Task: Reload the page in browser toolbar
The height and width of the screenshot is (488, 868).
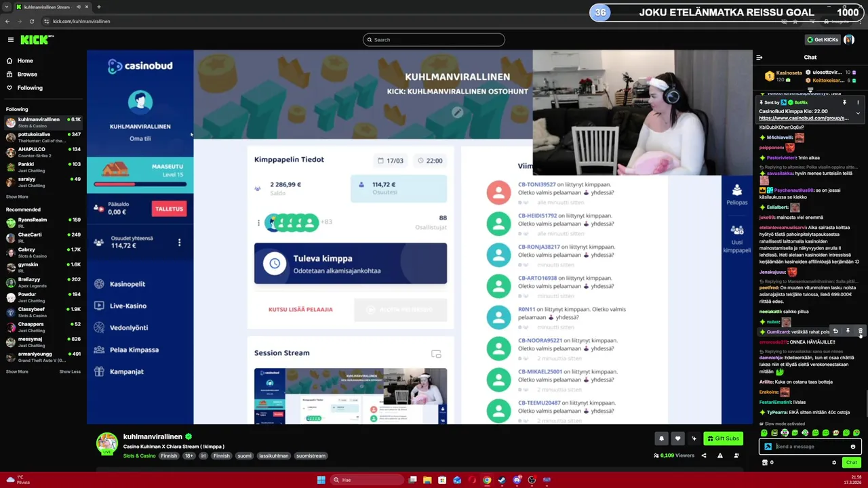Action: coord(32,21)
